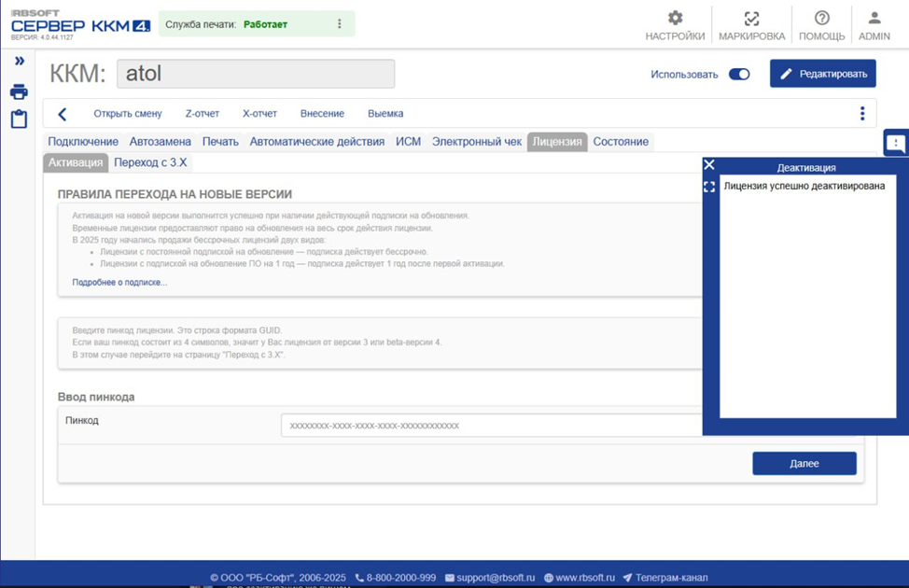Open Помощь help icon
909x588 pixels.
[x=821, y=19]
